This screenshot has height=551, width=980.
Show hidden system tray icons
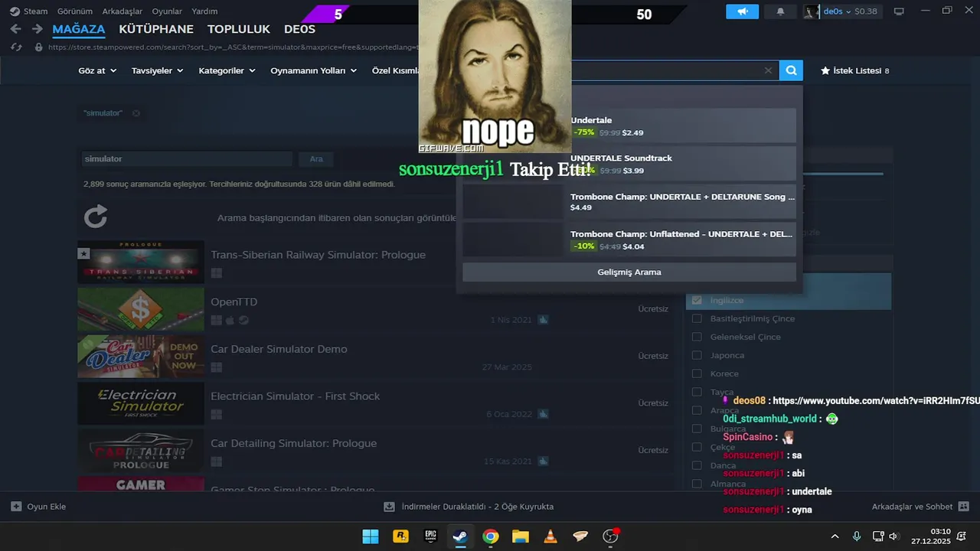[835, 536]
